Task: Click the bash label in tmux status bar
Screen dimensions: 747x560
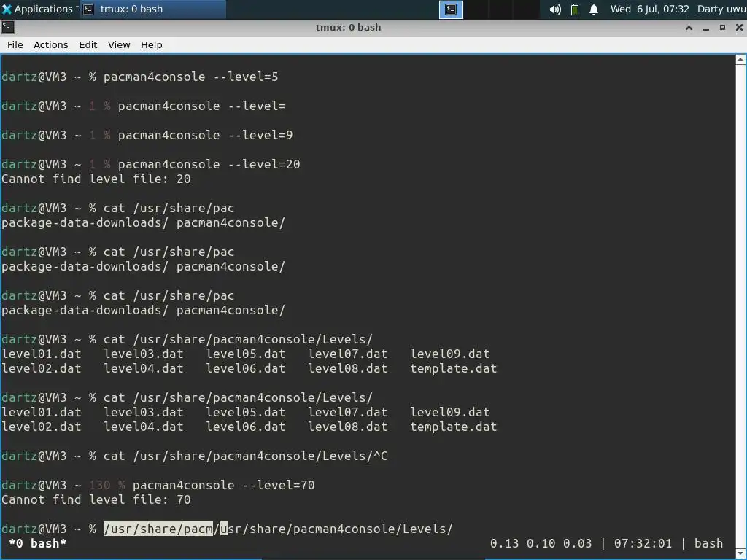Action: point(708,543)
